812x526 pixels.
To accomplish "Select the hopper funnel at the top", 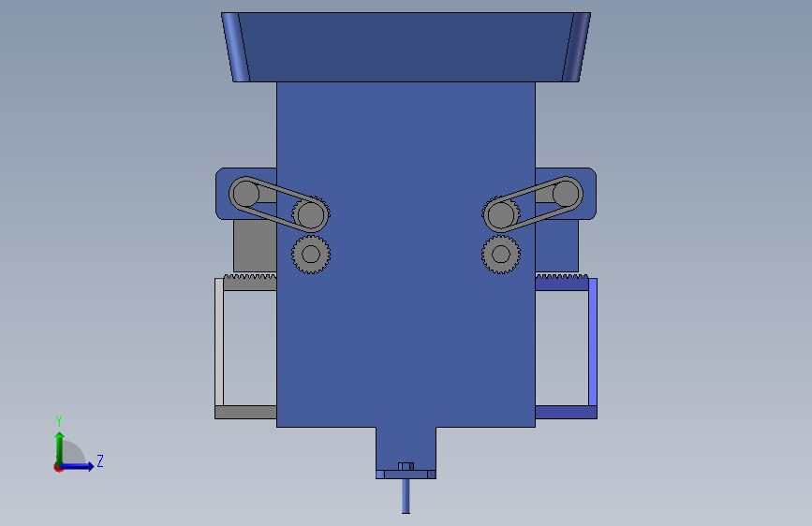I will point(406,47).
